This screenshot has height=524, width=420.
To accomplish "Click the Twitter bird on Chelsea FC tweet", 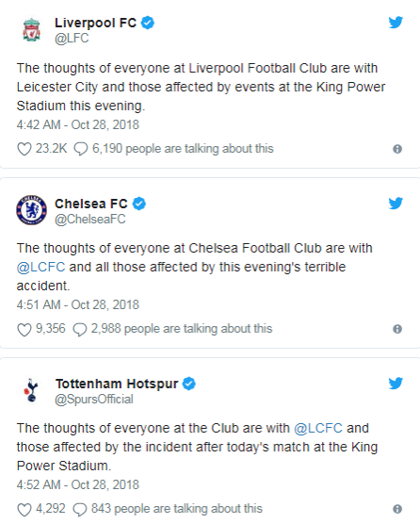I will (x=396, y=203).
